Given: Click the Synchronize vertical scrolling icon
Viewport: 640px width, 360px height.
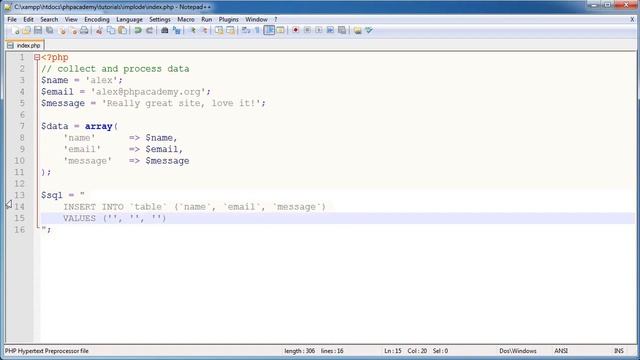Looking at the screenshot, I should pyautogui.click(x=219, y=31).
